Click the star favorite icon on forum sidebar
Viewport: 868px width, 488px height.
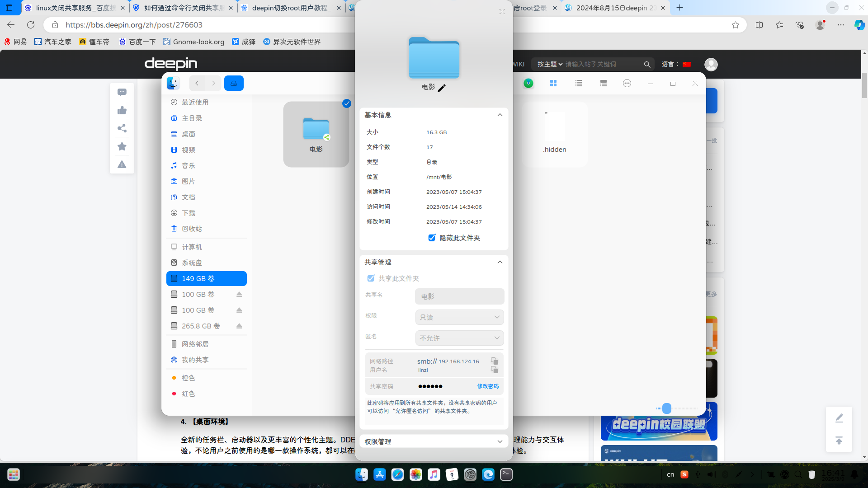[122, 146]
